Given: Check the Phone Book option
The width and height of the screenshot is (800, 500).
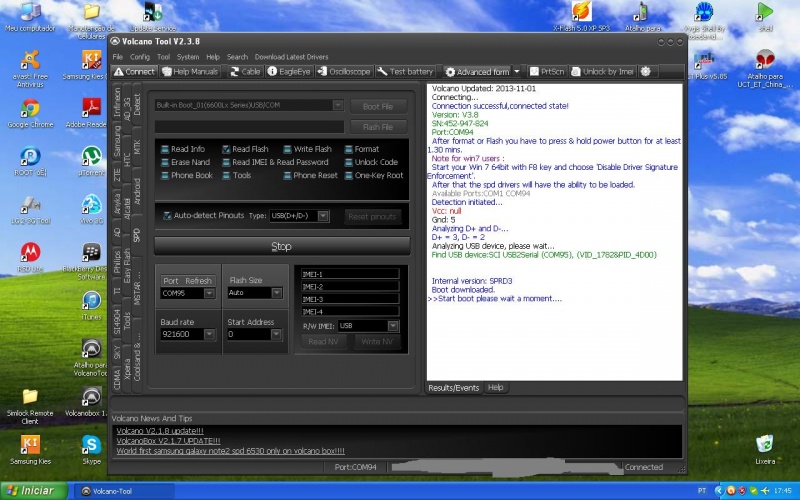Looking at the screenshot, I should [x=165, y=176].
